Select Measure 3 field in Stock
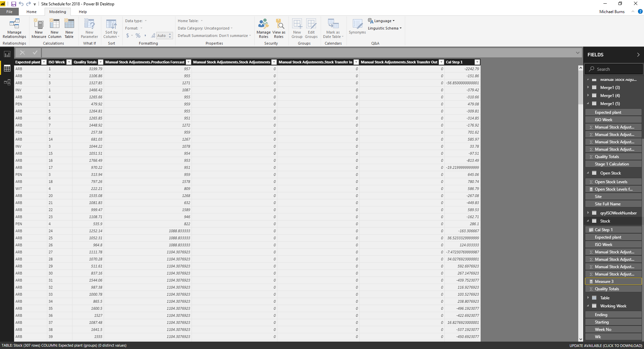 click(613, 282)
